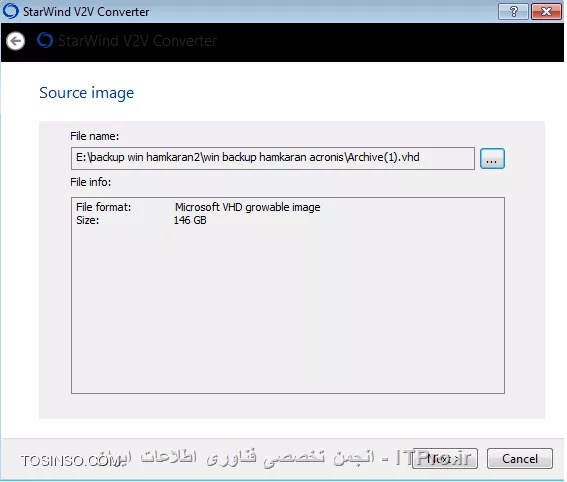Click the 'File format:' label

click(x=103, y=207)
